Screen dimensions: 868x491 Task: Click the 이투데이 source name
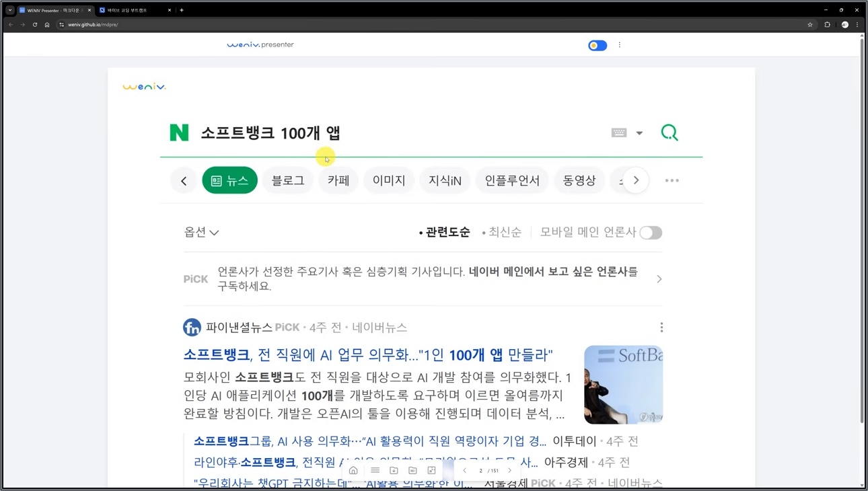pyautogui.click(x=575, y=441)
